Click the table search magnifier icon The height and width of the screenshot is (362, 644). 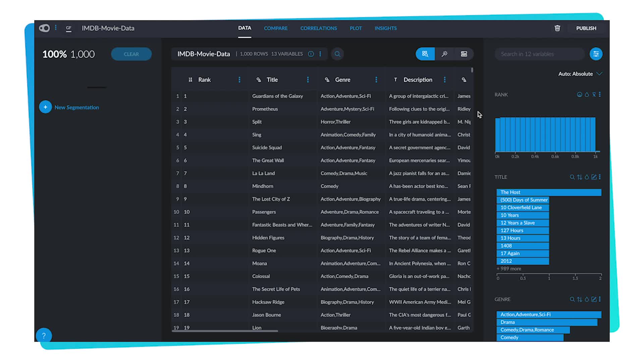pos(337,54)
